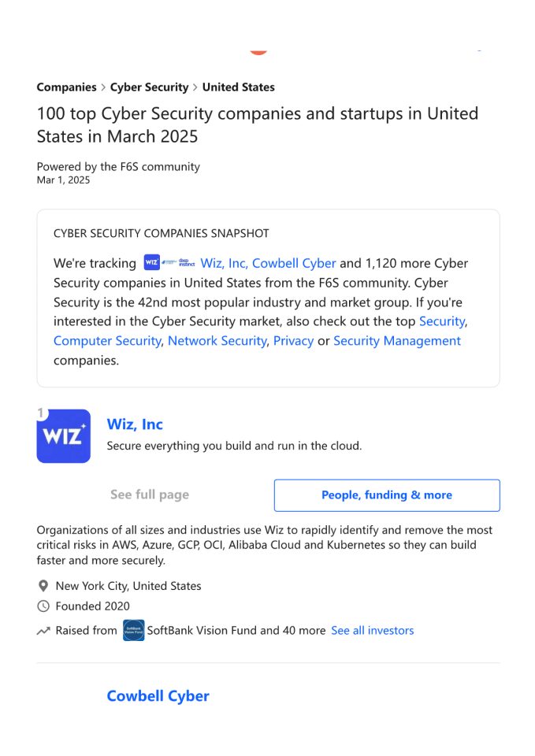Click the location pin icon beside New York City

coord(43,587)
